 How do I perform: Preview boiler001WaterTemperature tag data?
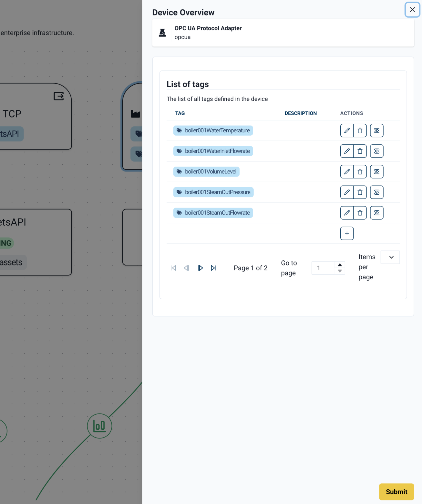point(377,130)
